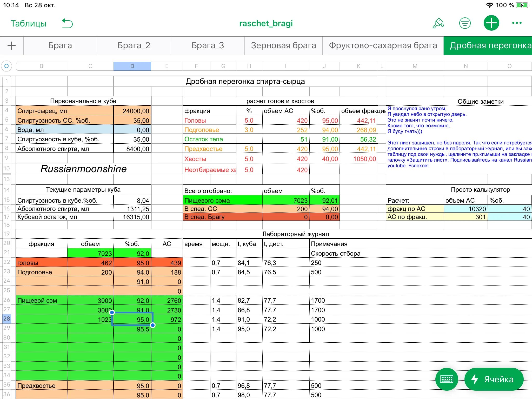The image size is (532, 399).
Task: Select the Спиртуозность СС value 35,00
Action: pyautogui.click(x=132, y=120)
